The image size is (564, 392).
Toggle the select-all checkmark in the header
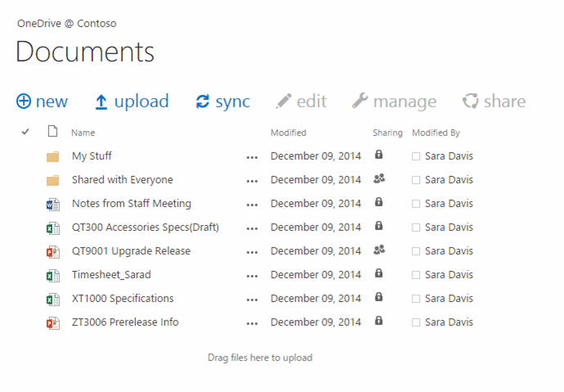(25, 132)
